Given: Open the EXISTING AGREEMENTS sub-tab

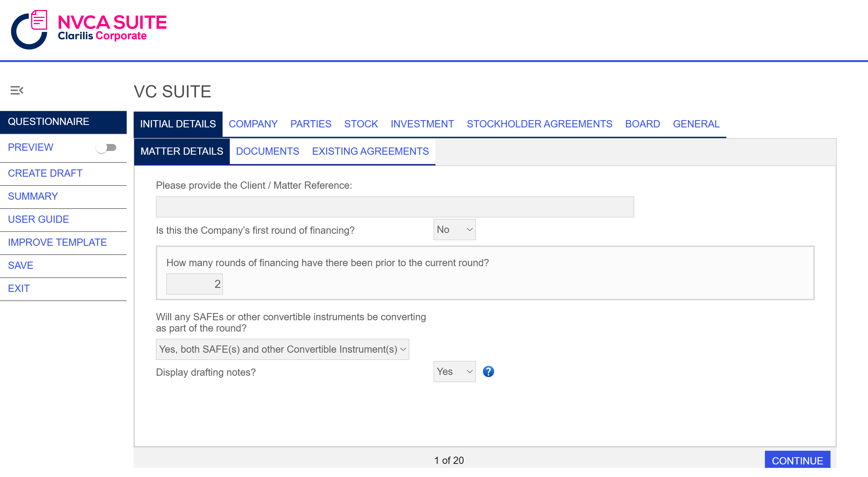Looking at the screenshot, I should click(x=370, y=151).
